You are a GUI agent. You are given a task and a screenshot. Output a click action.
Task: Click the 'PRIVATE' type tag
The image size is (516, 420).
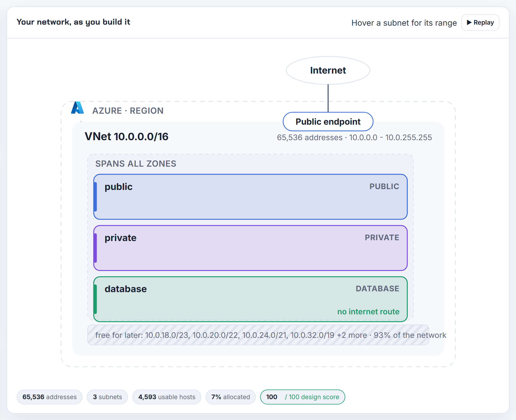[382, 238]
